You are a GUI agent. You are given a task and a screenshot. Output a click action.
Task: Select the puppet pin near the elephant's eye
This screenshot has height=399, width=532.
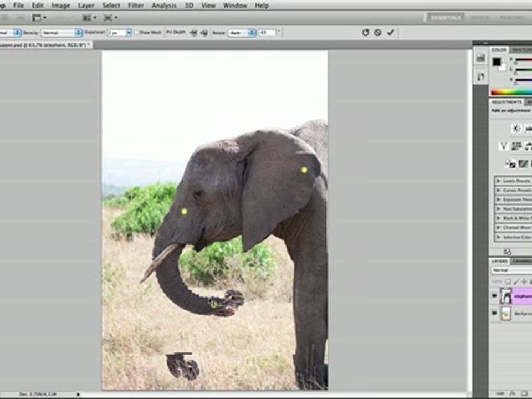pyautogui.click(x=184, y=212)
